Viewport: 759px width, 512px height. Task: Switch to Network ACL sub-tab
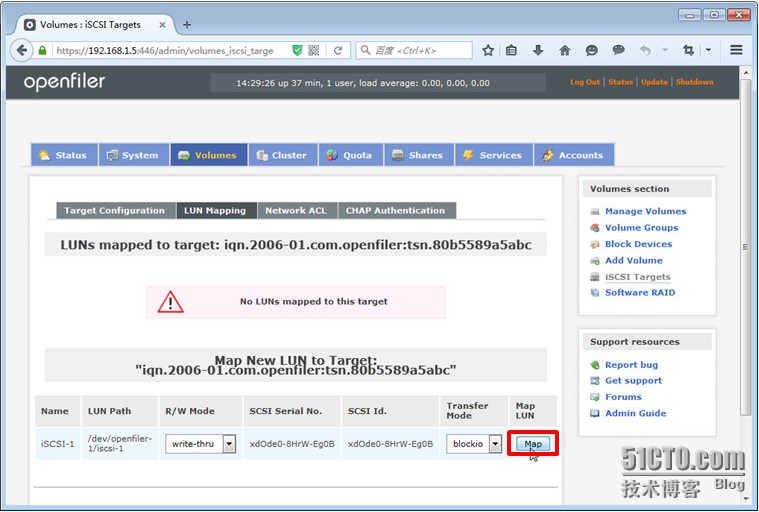(x=297, y=211)
